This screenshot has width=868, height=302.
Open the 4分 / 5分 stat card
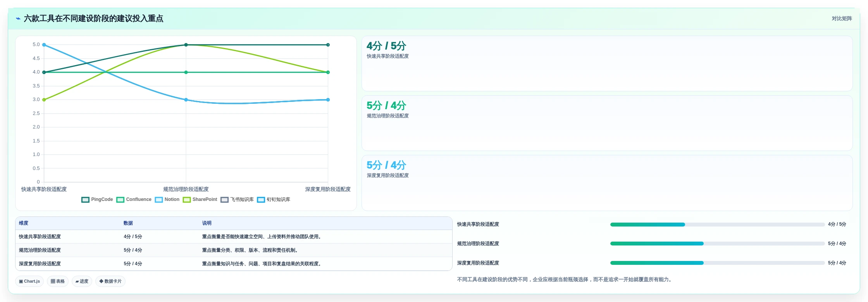(607, 63)
